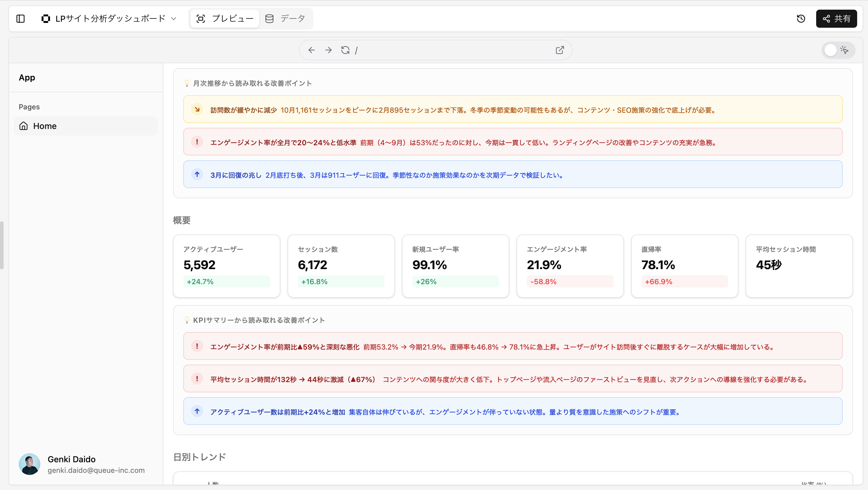
Task: Switch to データ tab
Action: click(x=285, y=19)
